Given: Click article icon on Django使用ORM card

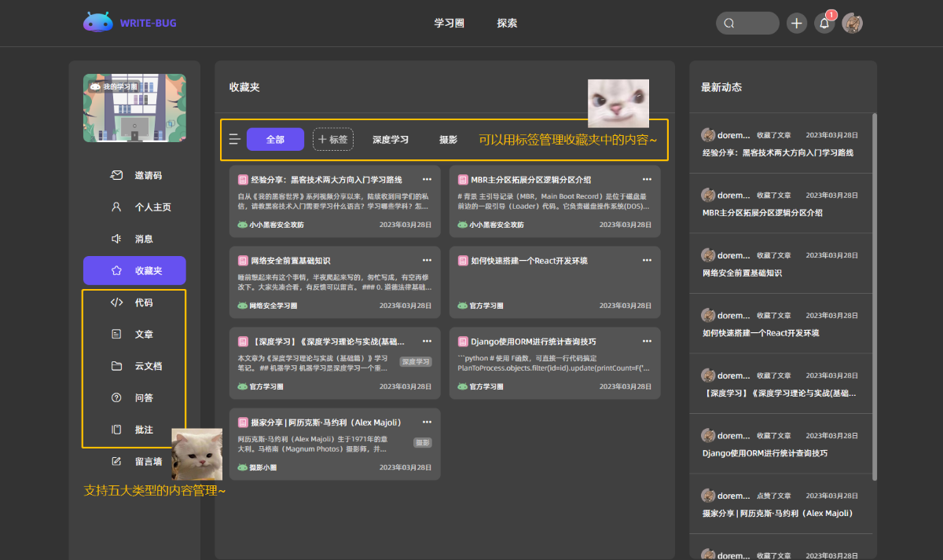Looking at the screenshot, I should pos(463,342).
